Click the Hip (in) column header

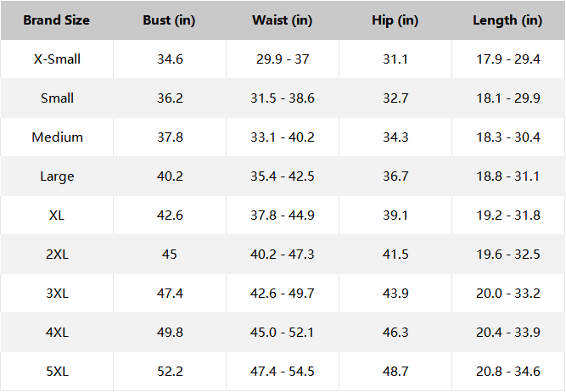(395, 20)
